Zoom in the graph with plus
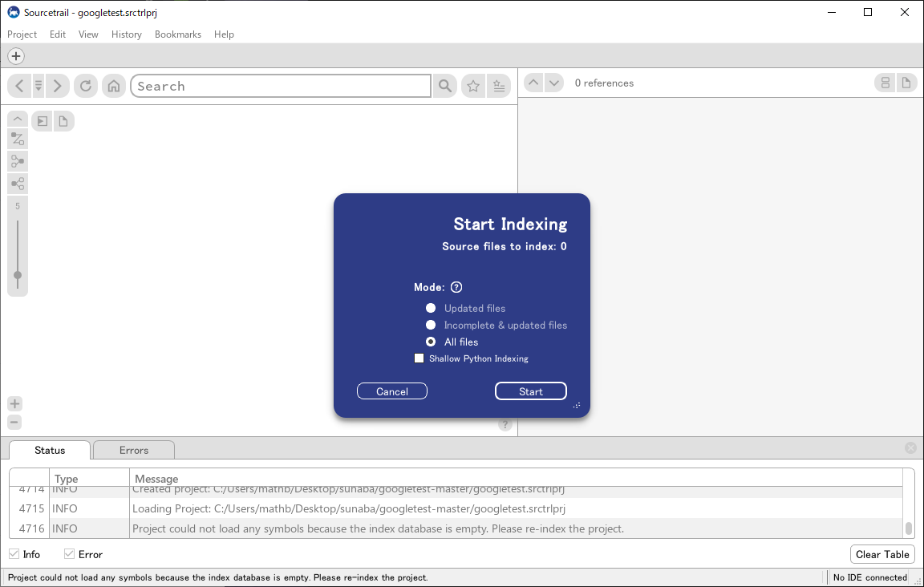The height and width of the screenshot is (587, 924). [14, 403]
